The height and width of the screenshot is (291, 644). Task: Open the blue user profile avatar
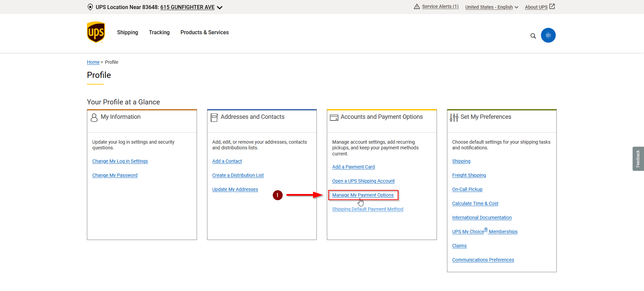548,35
